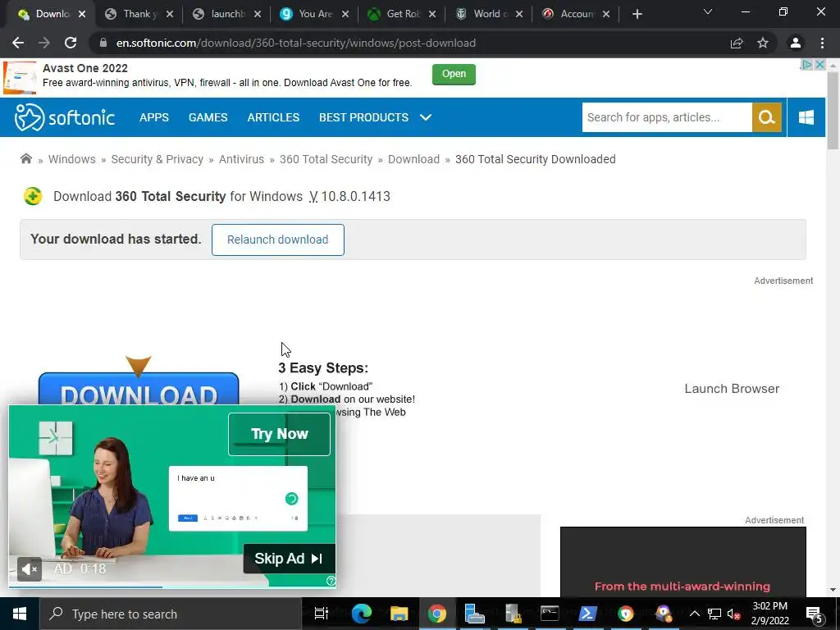
Task: Open Windows breadcrumb link
Action: pos(72,159)
